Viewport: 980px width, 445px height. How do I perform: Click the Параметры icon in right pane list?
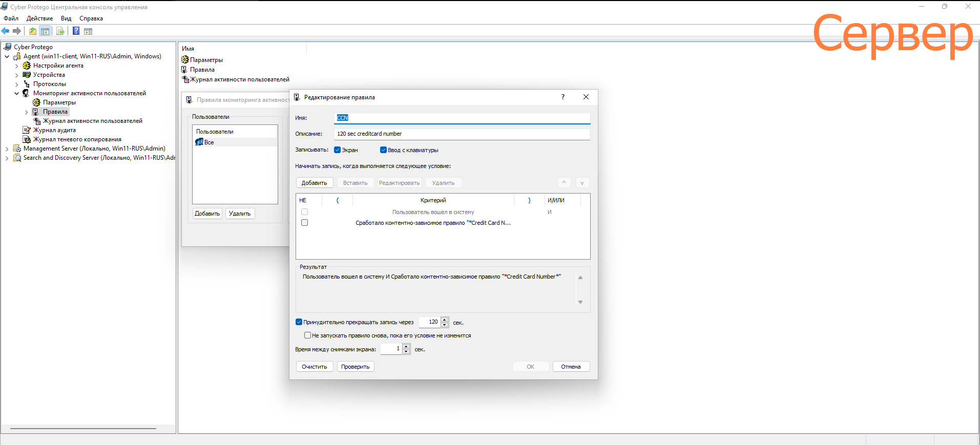click(185, 60)
